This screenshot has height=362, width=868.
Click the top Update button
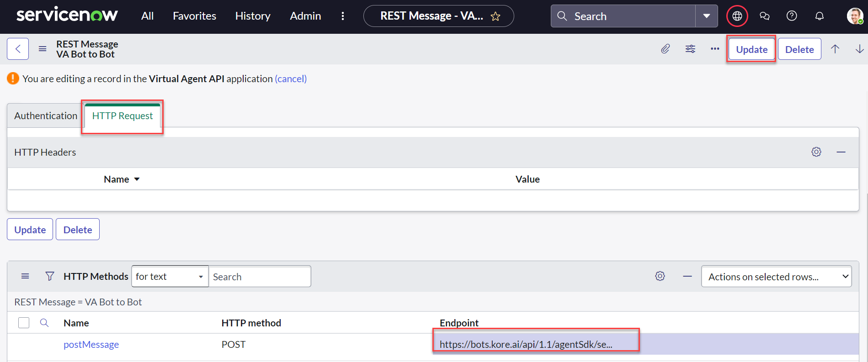pos(751,49)
